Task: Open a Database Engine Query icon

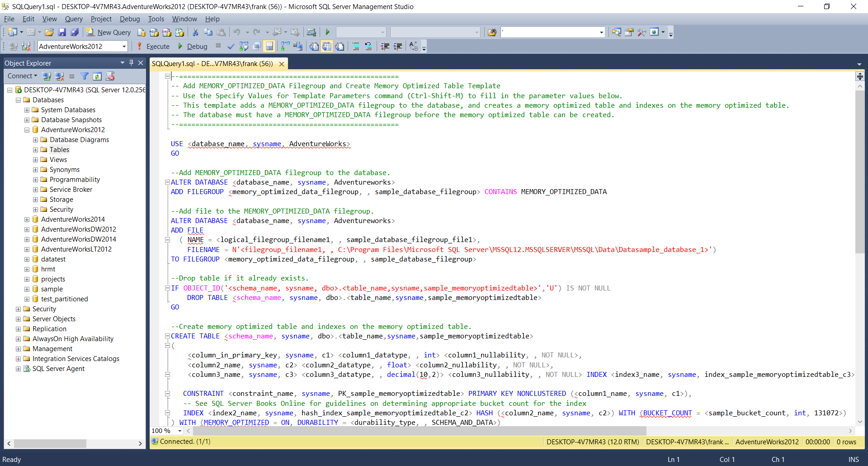Action: point(142,32)
